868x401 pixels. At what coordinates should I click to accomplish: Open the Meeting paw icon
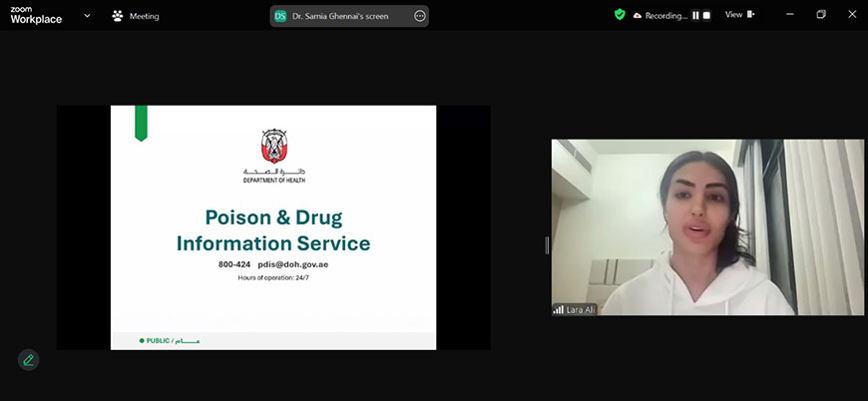click(118, 16)
